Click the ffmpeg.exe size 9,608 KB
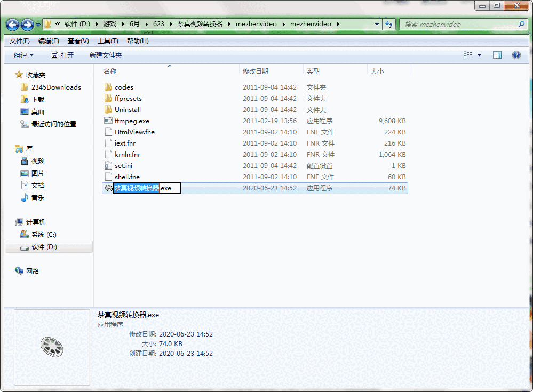This screenshot has width=533, height=392. point(392,121)
